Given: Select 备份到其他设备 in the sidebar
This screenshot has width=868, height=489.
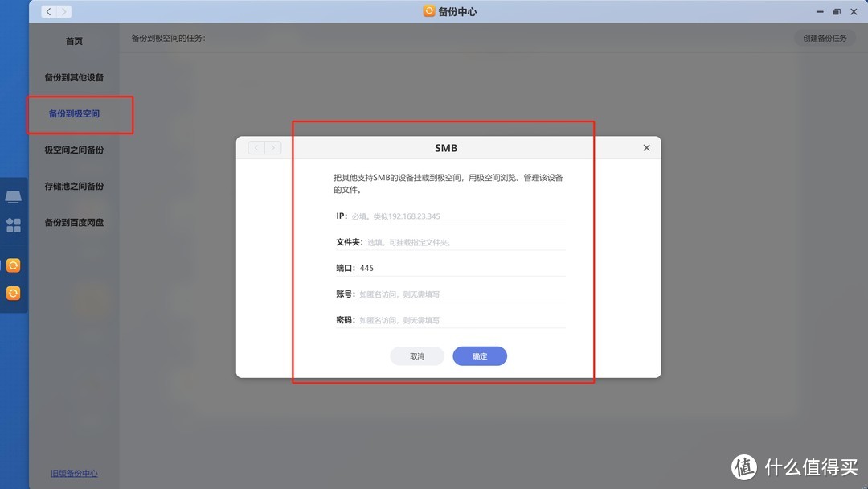Looking at the screenshot, I should pyautogui.click(x=74, y=77).
